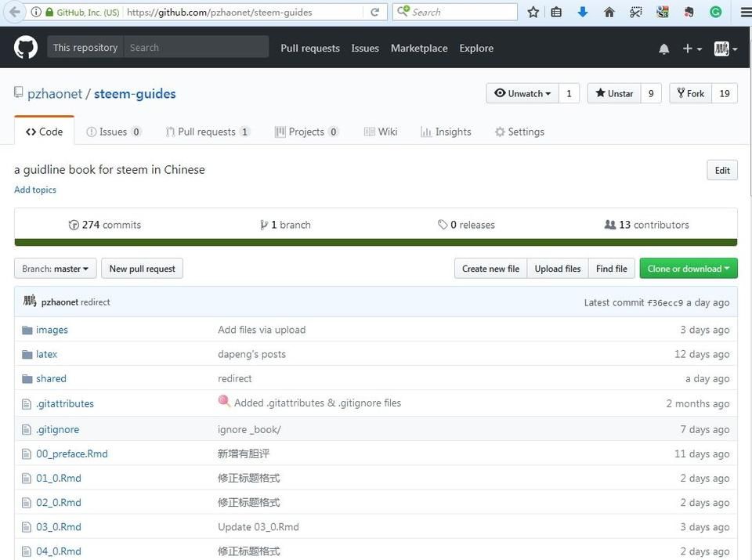
Task: Open the browser downloads arrow icon
Action: [583, 12]
